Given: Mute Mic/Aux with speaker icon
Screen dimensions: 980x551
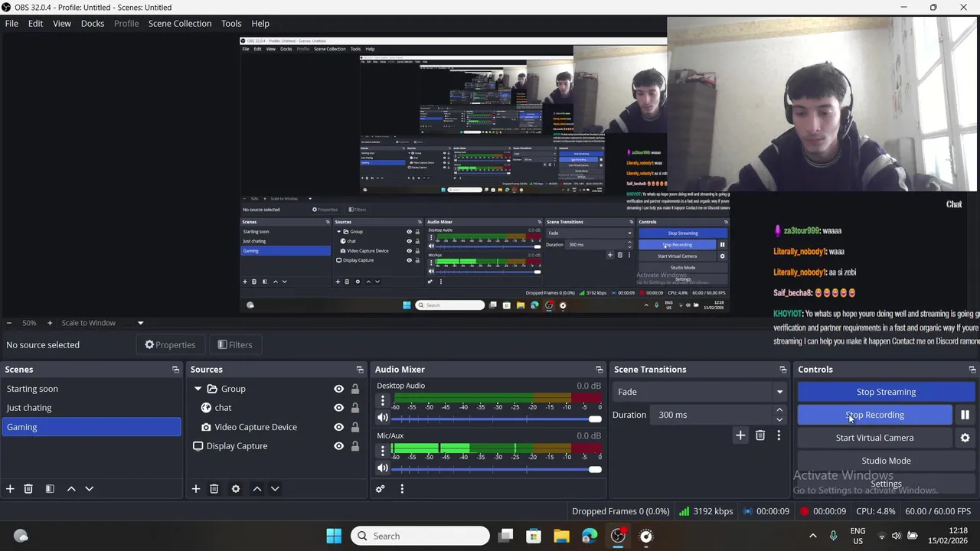Looking at the screenshot, I should coord(383,468).
